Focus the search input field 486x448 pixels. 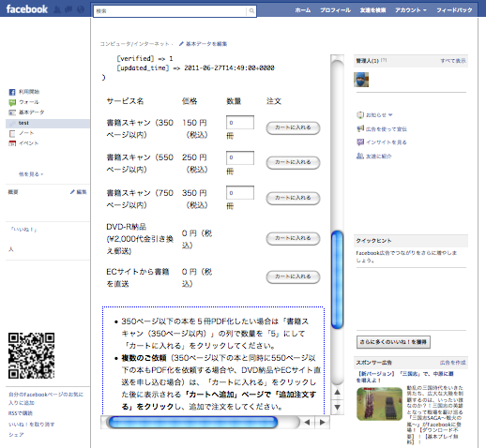(x=170, y=11)
